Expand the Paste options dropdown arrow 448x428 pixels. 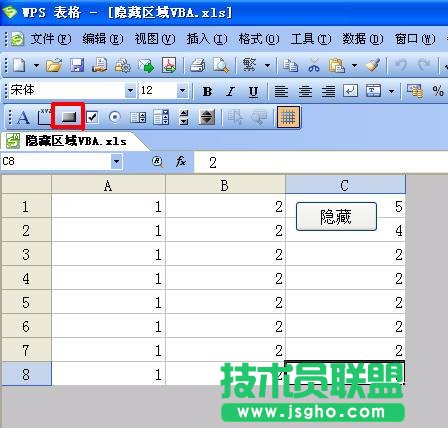pyautogui.click(x=355, y=65)
